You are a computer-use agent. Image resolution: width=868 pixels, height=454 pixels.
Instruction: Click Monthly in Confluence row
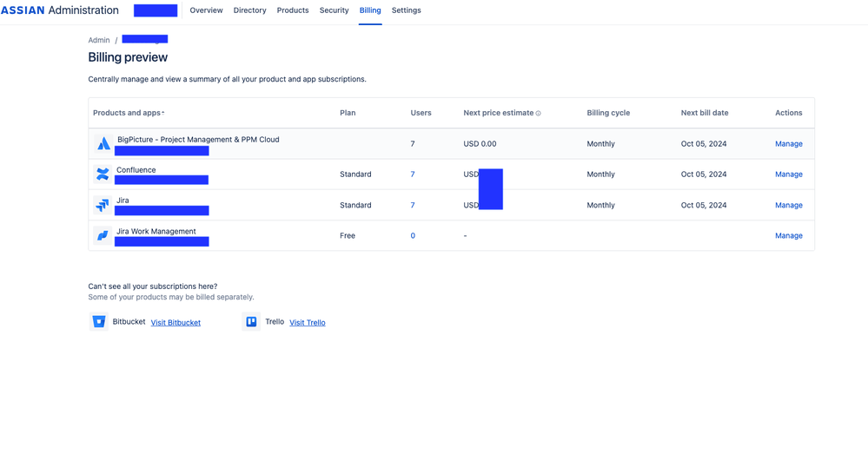click(x=600, y=174)
